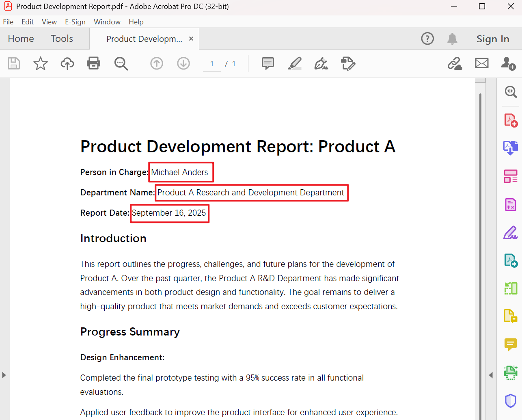Collapse the right tools pane arrow
Viewport: 522px width, 420px height.
point(491,375)
